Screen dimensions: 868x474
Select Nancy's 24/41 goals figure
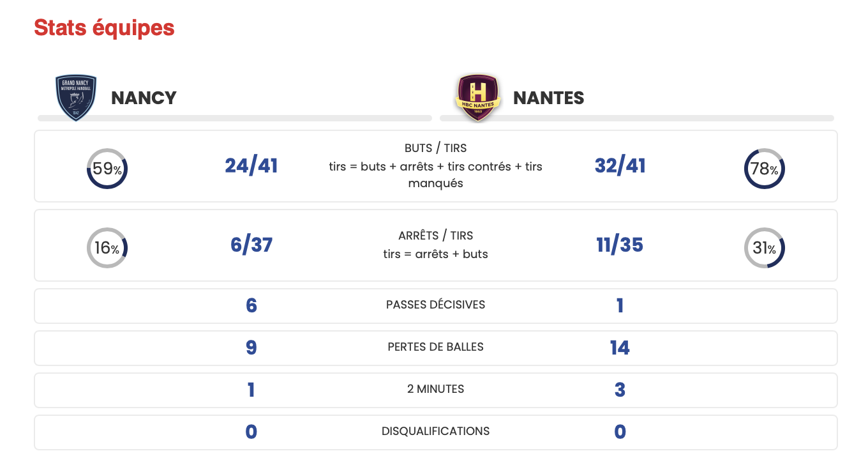(251, 166)
